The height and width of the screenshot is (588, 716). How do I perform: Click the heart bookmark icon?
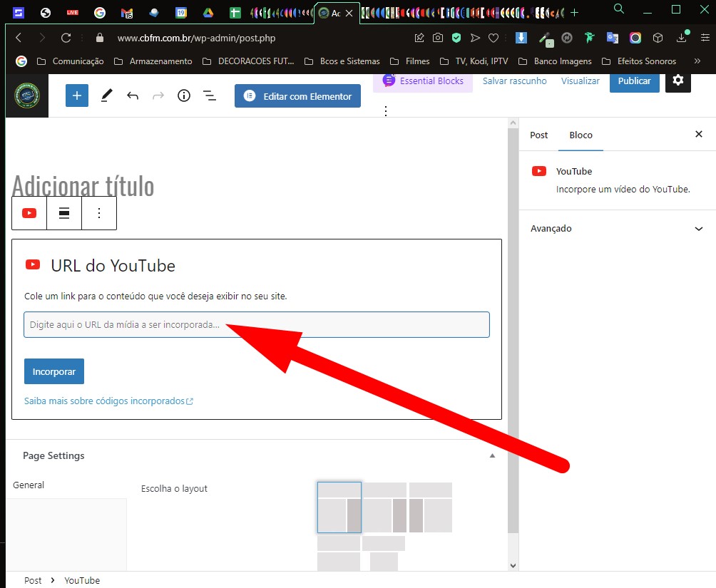tap(493, 38)
